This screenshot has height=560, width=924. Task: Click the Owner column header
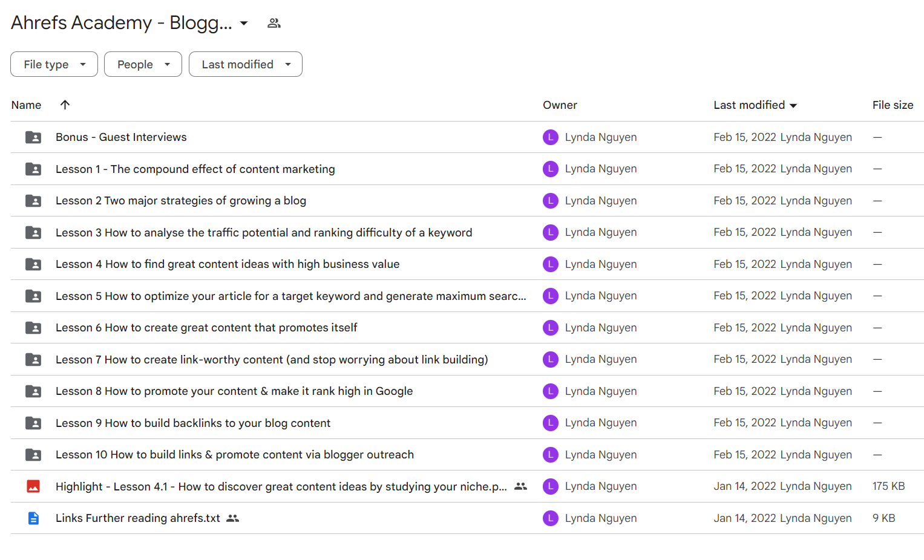click(x=560, y=105)
